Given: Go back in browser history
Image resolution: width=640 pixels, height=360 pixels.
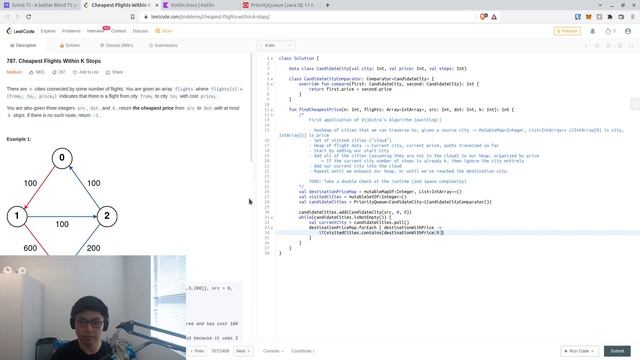Looking at the screenshot, I should coord(7,17).
